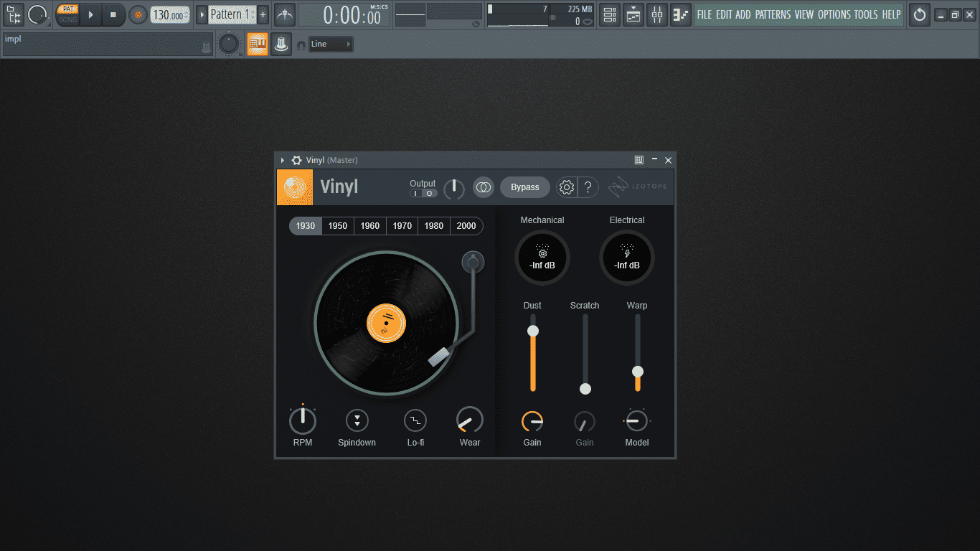The image size is (980, 551).
Task: Toggle the typing keyboard to piano icon
Action: click(x=258, y=44)
